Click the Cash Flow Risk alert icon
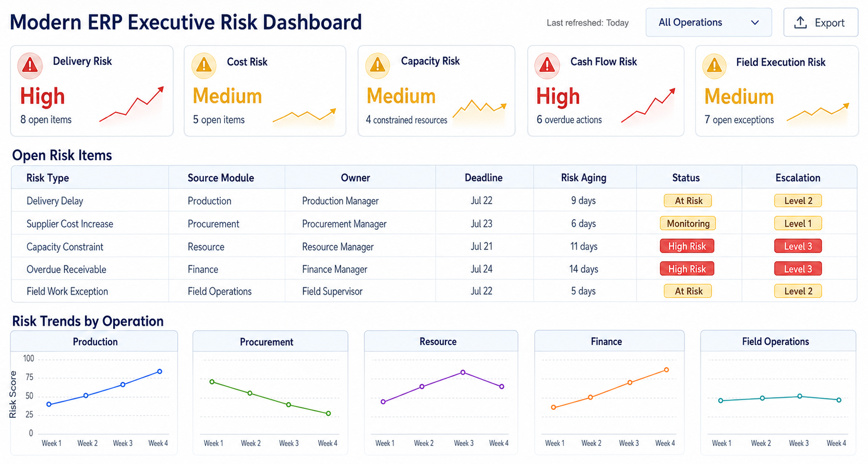The image size is (868, 464). [547, 65]
